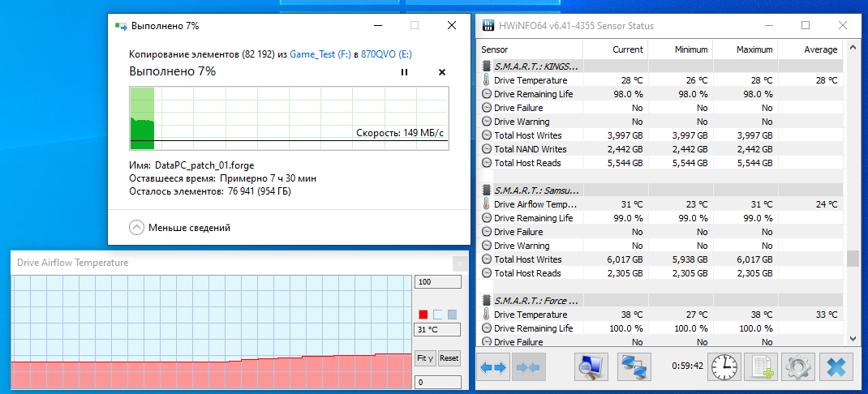868x394 pixels.
Task: Click the clock reset timer icon
Action: [724, 367]
